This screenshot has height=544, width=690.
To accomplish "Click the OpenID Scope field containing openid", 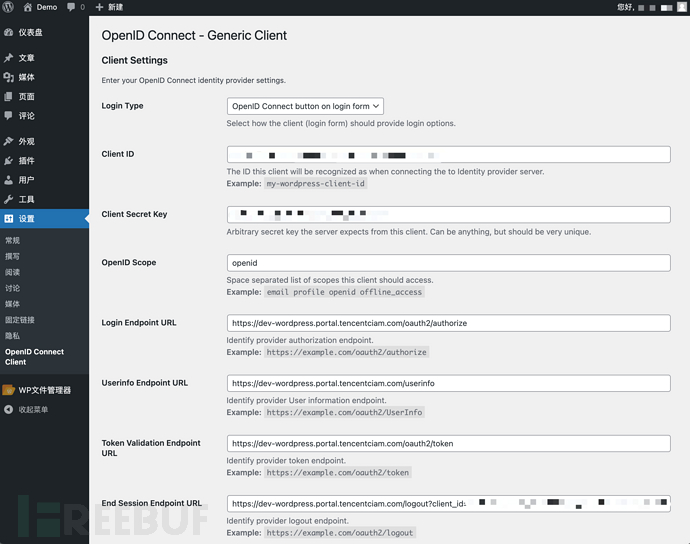I will click(448, 263).
